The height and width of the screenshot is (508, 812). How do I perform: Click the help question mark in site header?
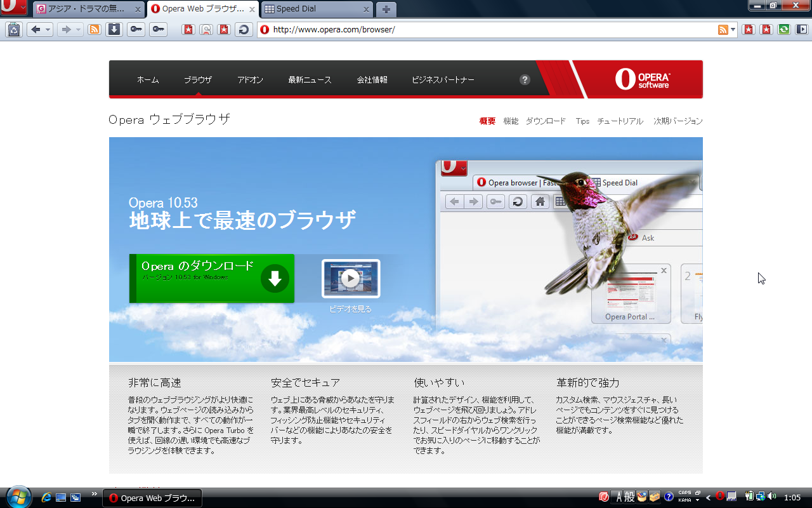tap(525, 79)
